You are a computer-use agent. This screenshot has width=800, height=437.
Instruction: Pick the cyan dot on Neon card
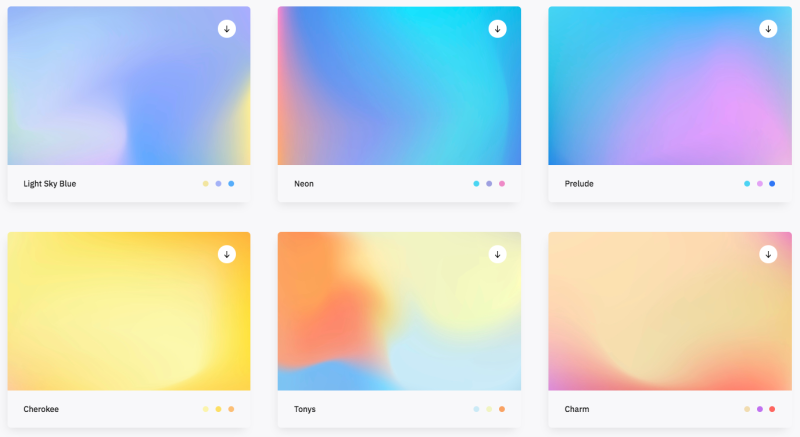(x=476, y=184)
